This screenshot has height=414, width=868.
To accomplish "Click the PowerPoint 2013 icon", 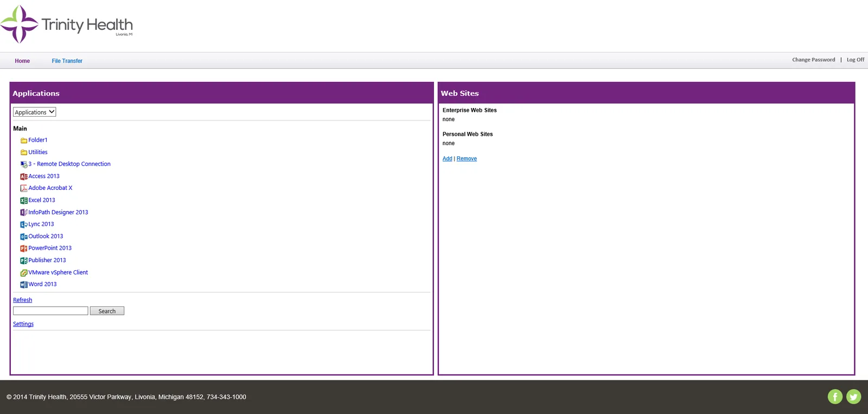I will (x=24, y=249).
